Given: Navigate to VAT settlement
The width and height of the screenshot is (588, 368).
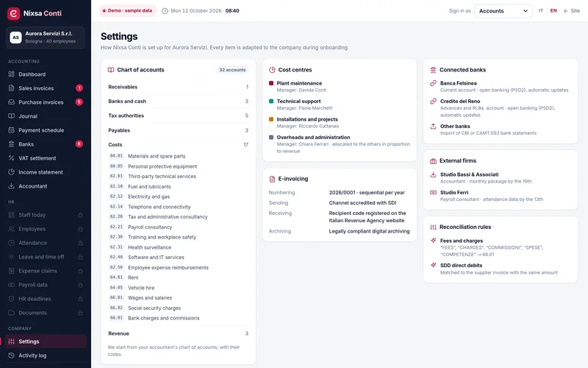Looking at the screenshot, I should click(46, 158).
